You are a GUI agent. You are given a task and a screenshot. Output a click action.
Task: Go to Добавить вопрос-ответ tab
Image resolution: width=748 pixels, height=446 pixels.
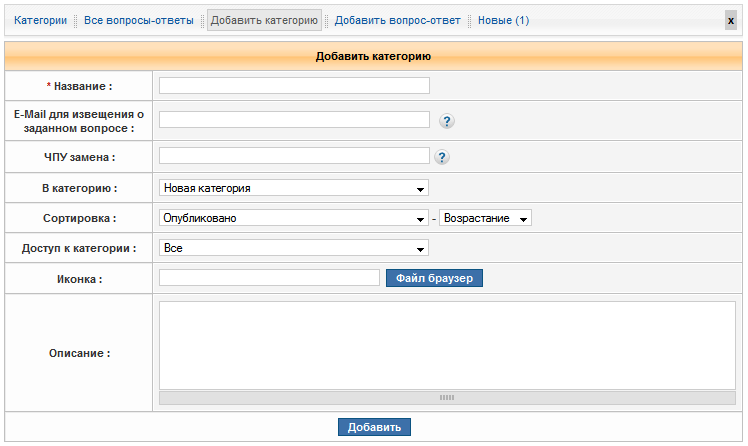[x=397, y=20]
